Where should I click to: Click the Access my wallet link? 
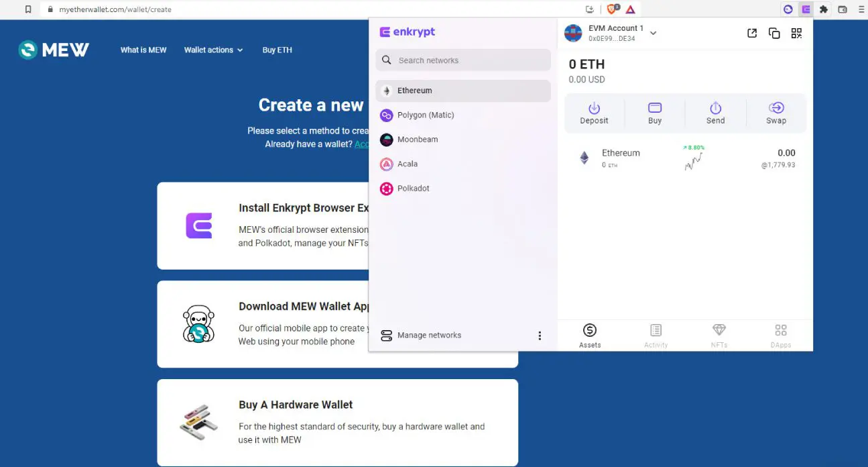361,144
